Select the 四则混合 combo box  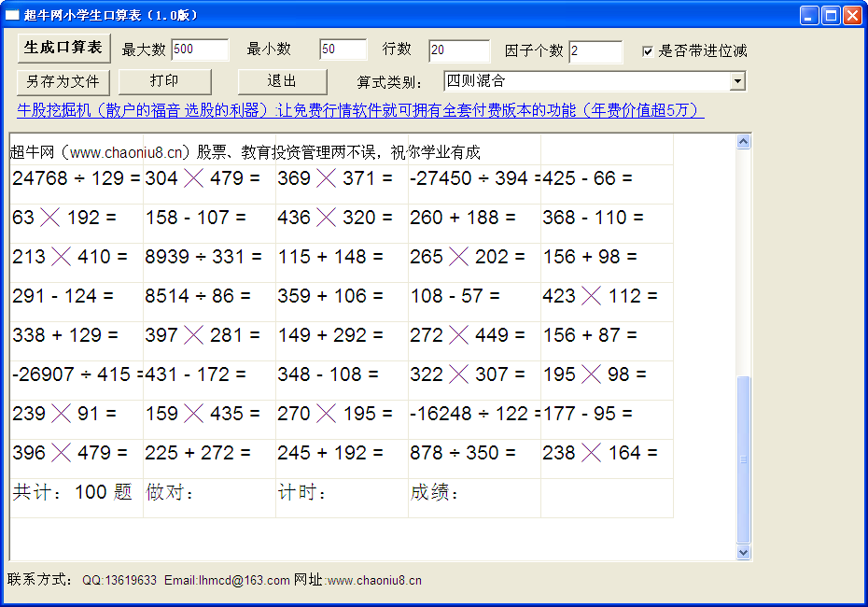(594, 81)
